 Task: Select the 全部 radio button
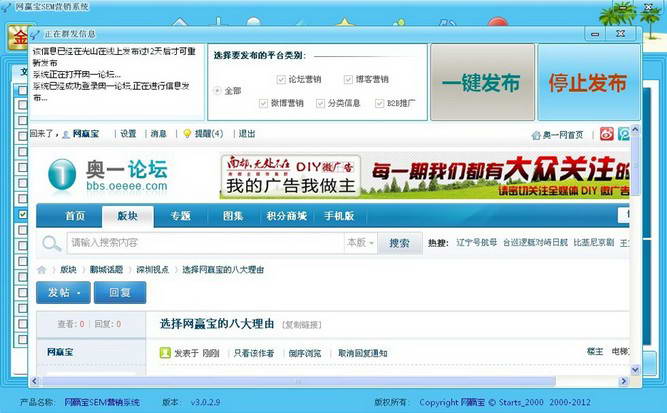point(218,91)
